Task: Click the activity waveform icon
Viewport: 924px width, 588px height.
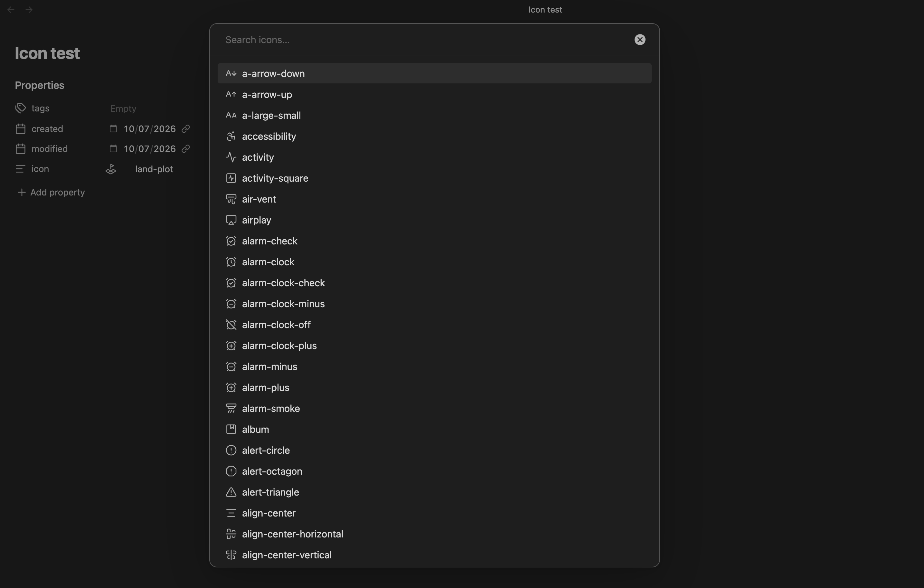Action: [x=231, y=157]
